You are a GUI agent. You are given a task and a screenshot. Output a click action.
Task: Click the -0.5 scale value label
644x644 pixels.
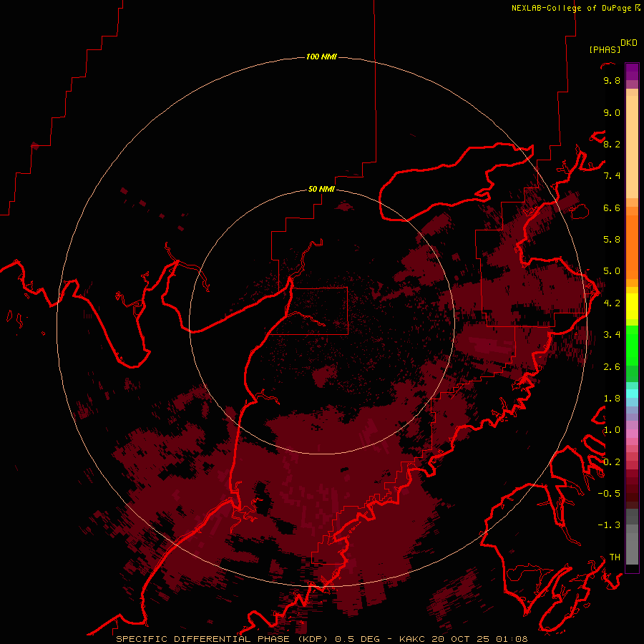click(x=609, y=494)
